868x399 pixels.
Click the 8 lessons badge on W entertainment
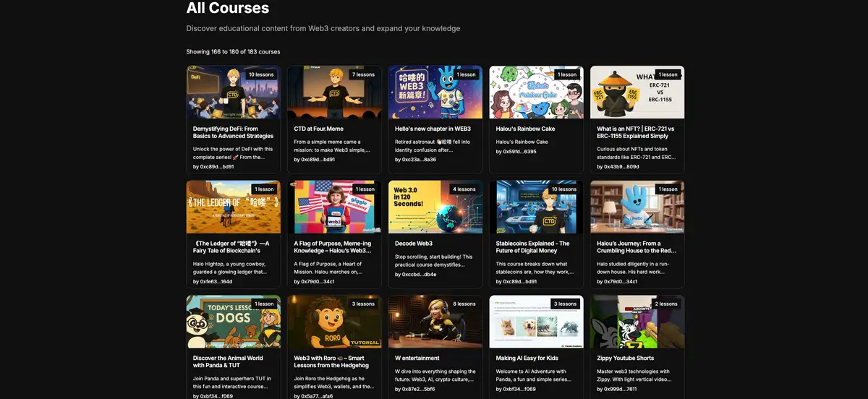pos(465,304)
